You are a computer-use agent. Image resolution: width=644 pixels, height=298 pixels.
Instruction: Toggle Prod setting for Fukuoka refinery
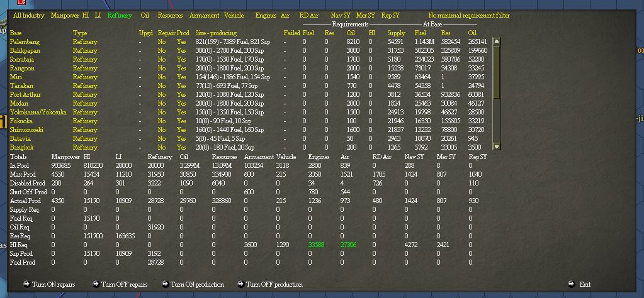coord(181,121)
